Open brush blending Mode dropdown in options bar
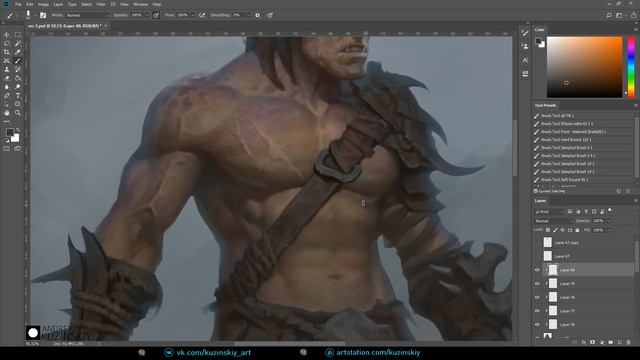 click(x=87, y=15)
